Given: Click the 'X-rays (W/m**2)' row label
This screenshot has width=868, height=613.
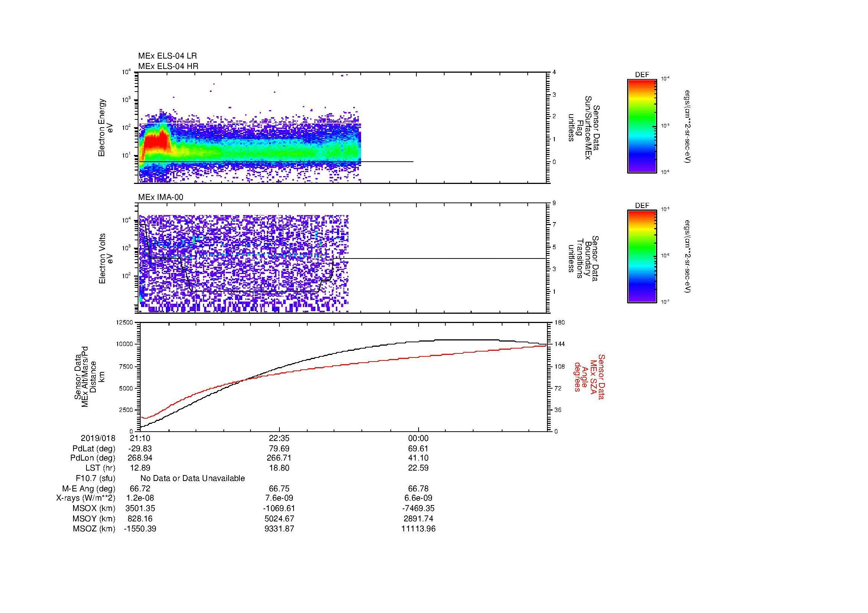Looking at the screenshot, I should 86,498.
